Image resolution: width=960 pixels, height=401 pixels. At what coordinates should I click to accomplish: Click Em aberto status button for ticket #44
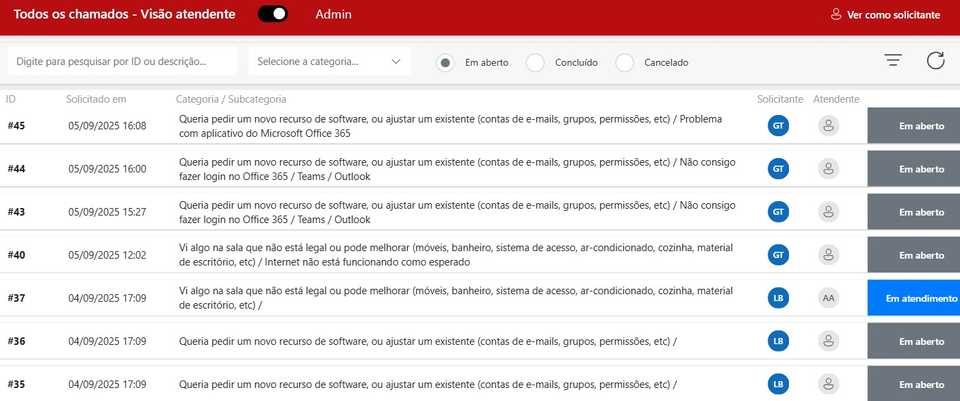tap(913, 169)
